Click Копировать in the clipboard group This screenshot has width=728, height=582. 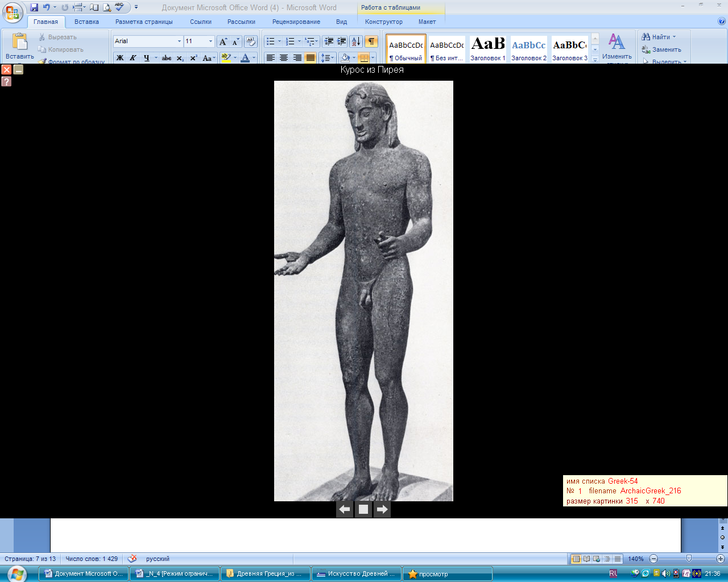pyautogui.click(x=61, y=49)
